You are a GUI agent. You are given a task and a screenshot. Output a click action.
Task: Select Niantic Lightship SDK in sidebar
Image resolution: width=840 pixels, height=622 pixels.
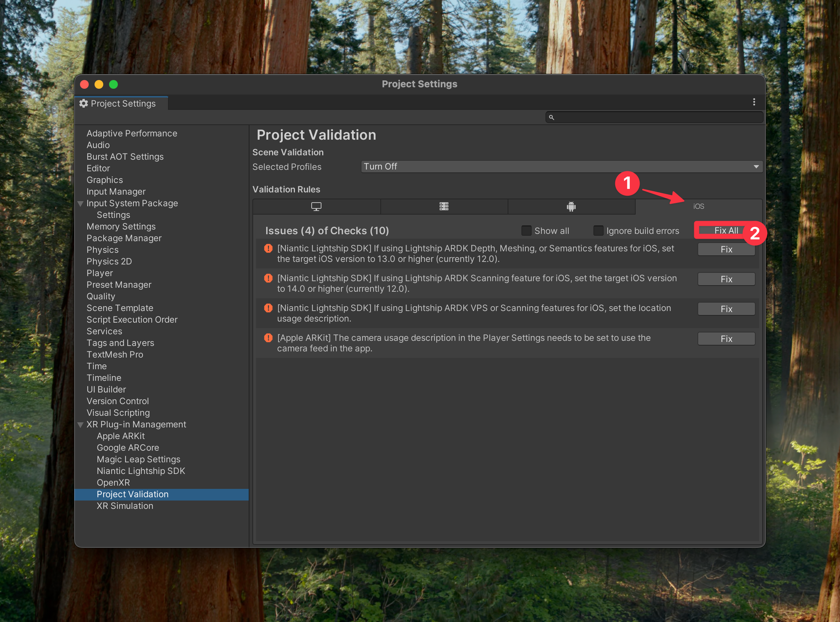[141, 471]
